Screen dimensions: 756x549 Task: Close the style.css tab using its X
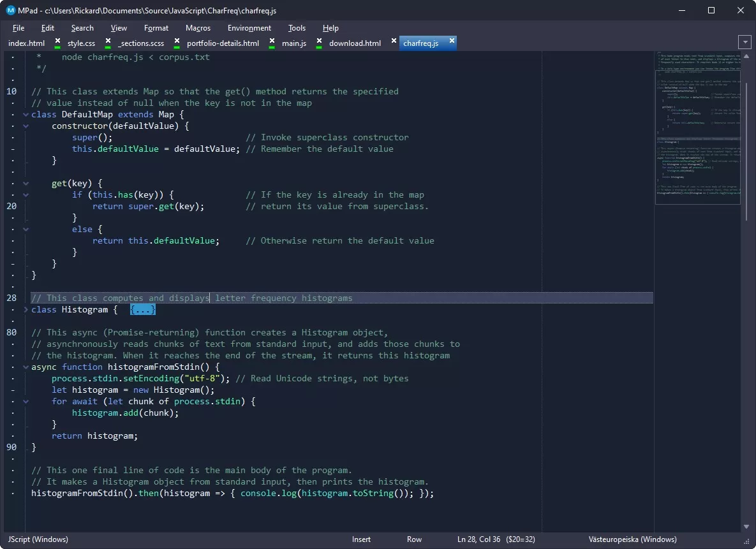tap(108, 41)
